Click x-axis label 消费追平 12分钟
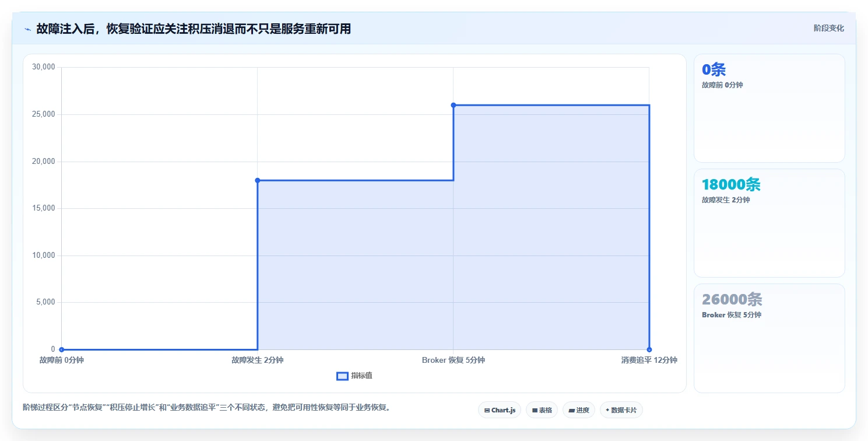868x441 pixels. (x=649, y=360)
